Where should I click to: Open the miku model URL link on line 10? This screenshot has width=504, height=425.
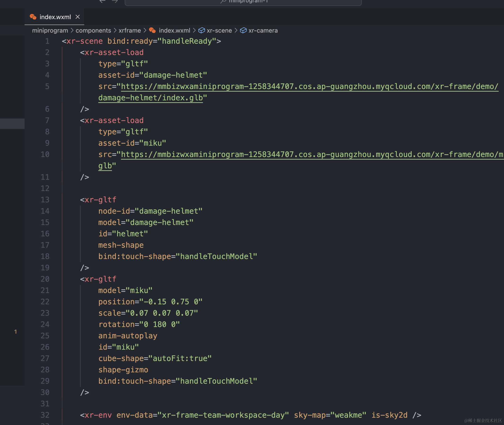(x=289, y=154)
